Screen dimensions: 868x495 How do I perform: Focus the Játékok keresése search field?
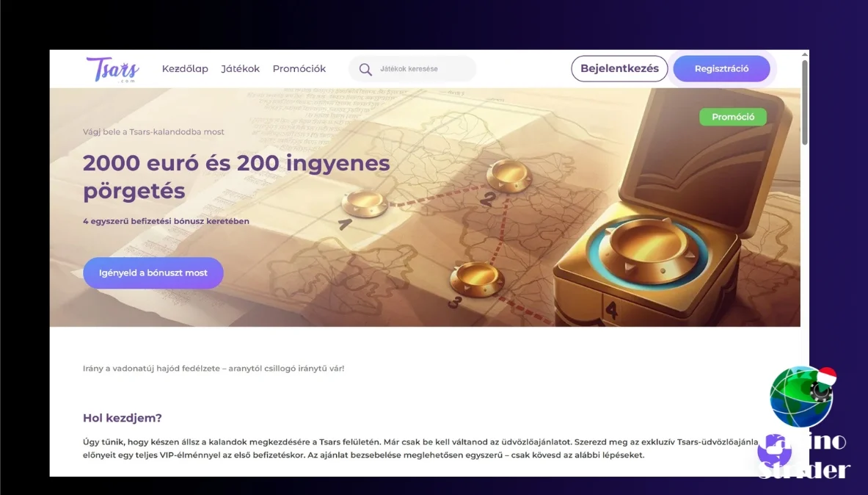click(x=412, y=69)
